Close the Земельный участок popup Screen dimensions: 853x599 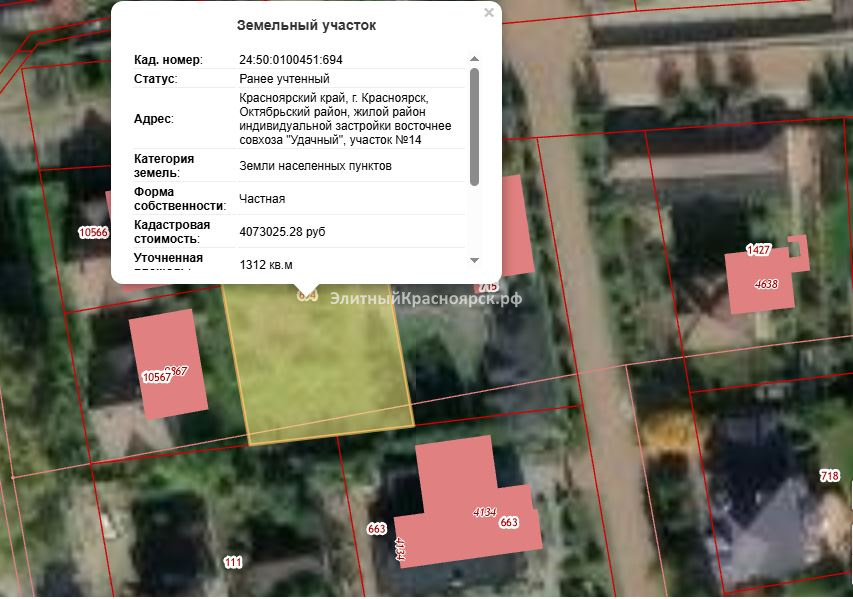488,13
